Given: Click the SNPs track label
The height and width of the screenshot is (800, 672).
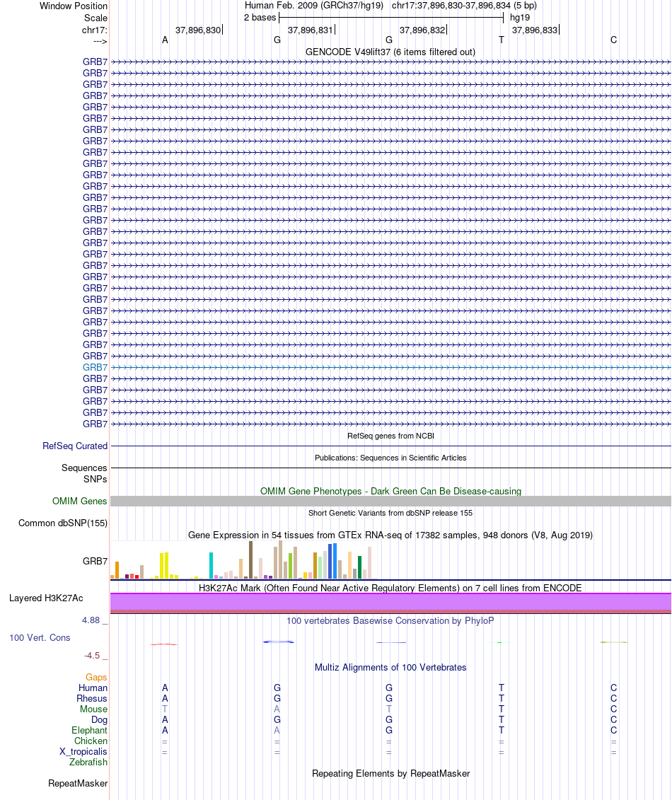Looking at the screenshot, I should 95,479.
